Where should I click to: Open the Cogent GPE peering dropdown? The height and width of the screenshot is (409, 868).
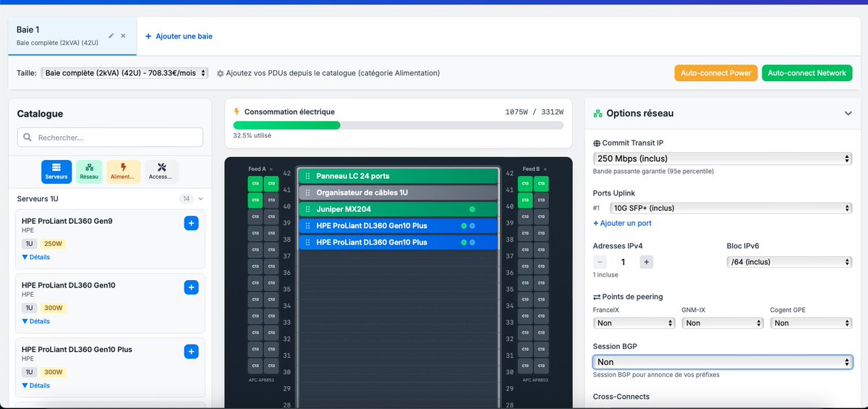[x=811, y=323]
